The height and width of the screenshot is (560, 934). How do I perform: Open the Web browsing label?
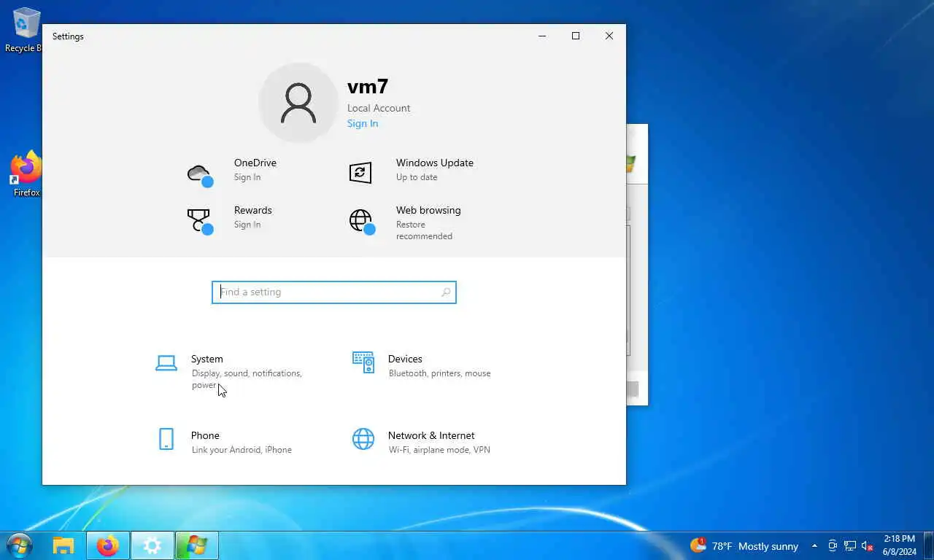[x=428, y=210]
